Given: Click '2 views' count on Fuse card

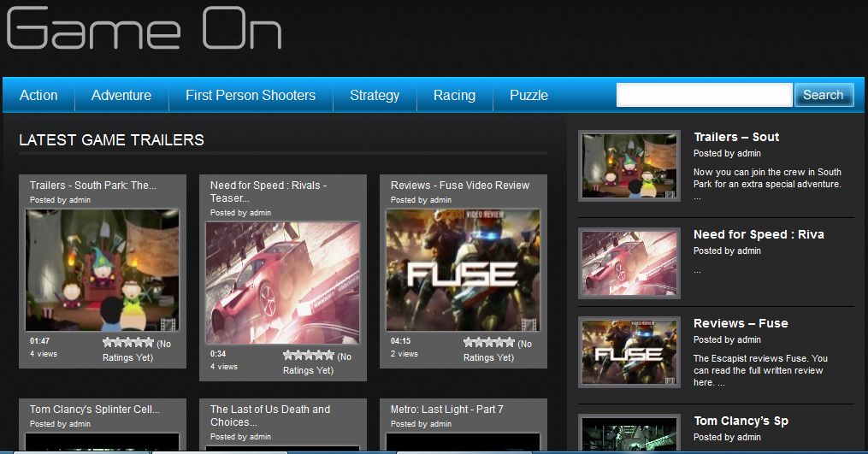Looking at the screenshot, I should coord(404,354).
